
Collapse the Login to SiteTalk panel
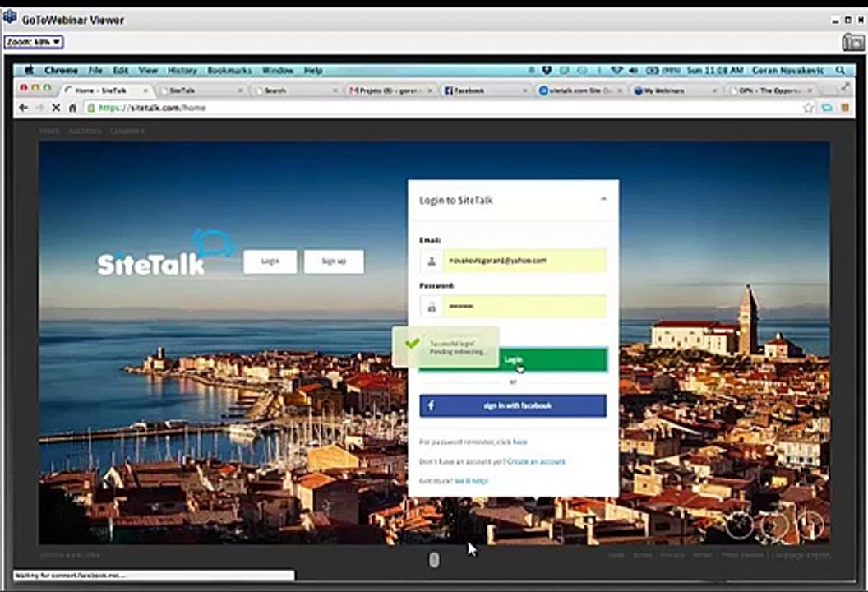(604, 199)
